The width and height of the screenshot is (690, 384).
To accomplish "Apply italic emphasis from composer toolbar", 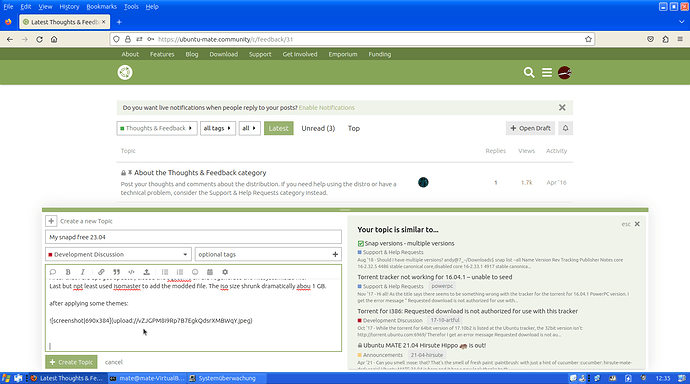I will click(83, 272).
